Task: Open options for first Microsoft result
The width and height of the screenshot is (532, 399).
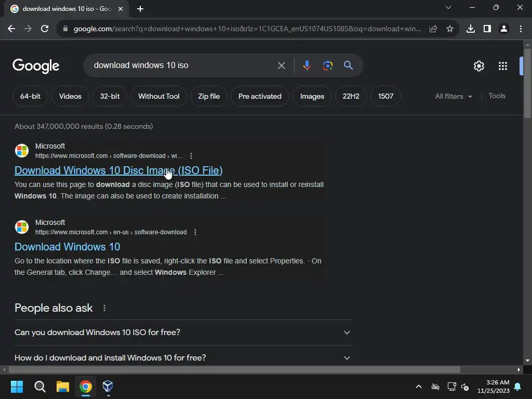Action: coord(191,156)
